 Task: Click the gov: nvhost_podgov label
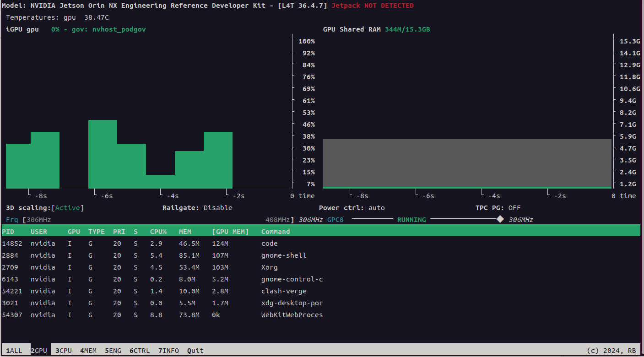(109, 29)
